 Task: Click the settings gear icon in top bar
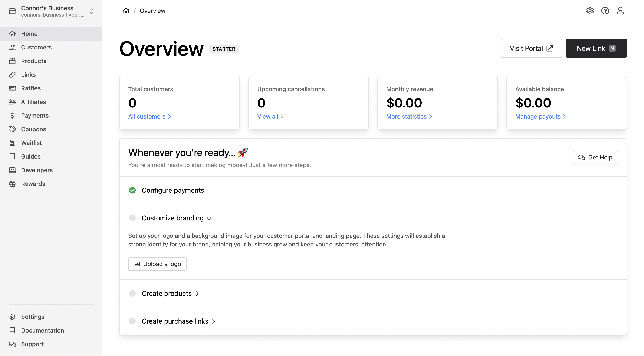pyautogui.click(x=590, y=11)
